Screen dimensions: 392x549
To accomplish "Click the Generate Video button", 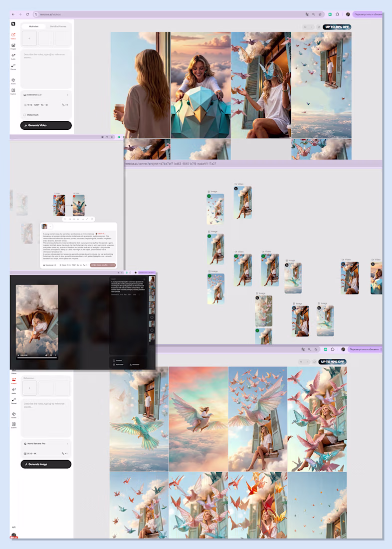I will [46, 125].
